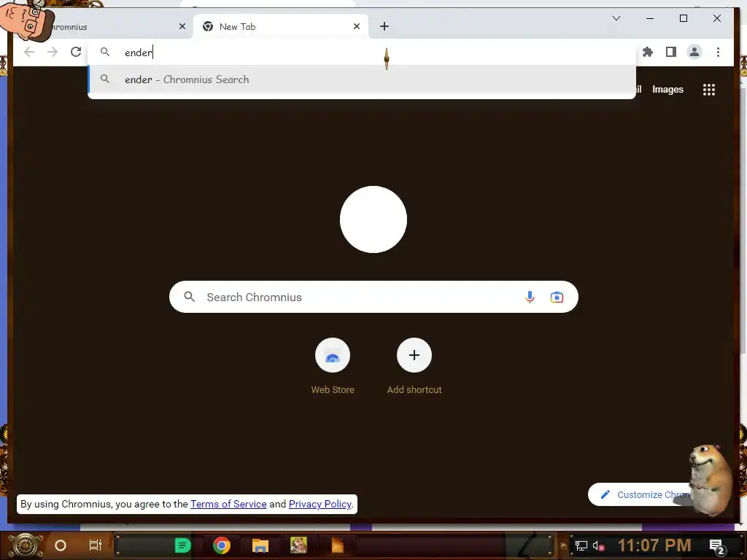This screenshot has width=747, height=560.
Task: Click the Add shortcut plus button
Action: click(414, 355)
